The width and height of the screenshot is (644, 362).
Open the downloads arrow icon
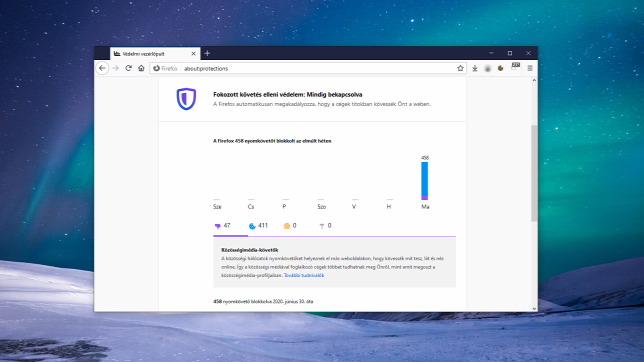(x=475, y=69)
